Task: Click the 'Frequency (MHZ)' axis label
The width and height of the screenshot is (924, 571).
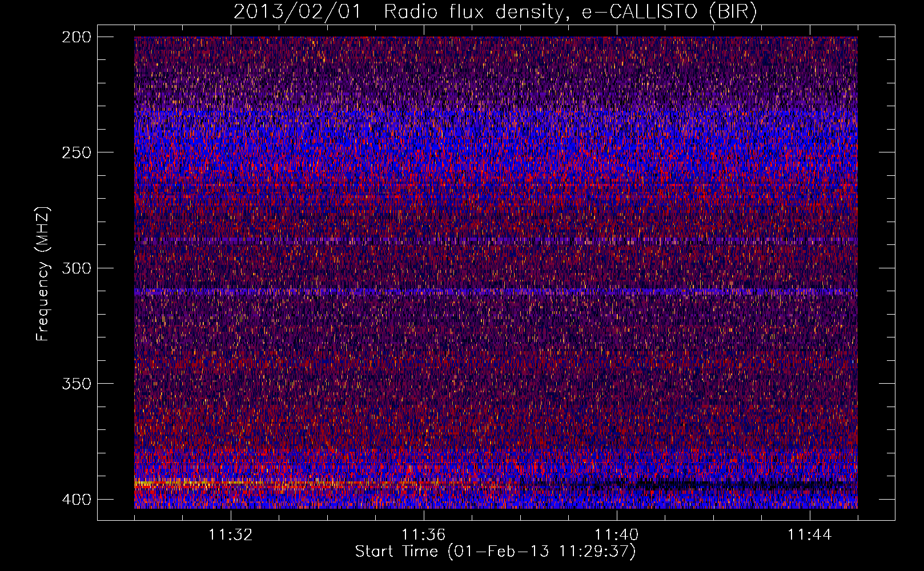Action: (x=43, y=274)
